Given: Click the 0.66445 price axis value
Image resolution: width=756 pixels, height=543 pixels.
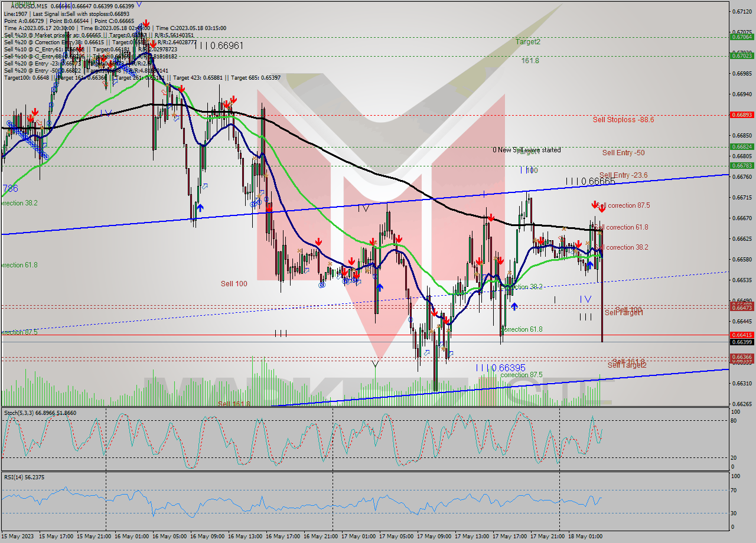Looking at the screenshot, I should (x=742, y=322).
